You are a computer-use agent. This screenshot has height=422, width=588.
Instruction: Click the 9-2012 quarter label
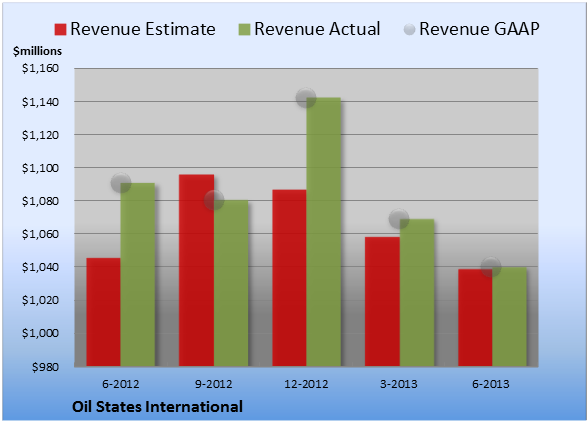click(214, 384)
